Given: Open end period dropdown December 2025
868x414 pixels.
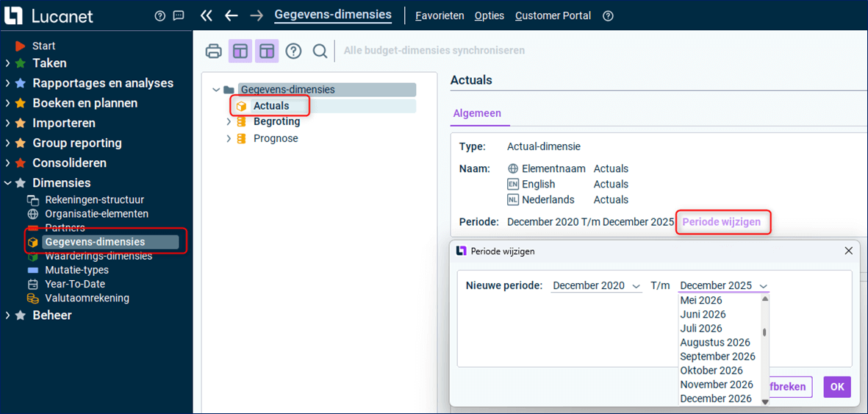Looking at the screenshot, I should pyautogui.click(x=724, y=286).
